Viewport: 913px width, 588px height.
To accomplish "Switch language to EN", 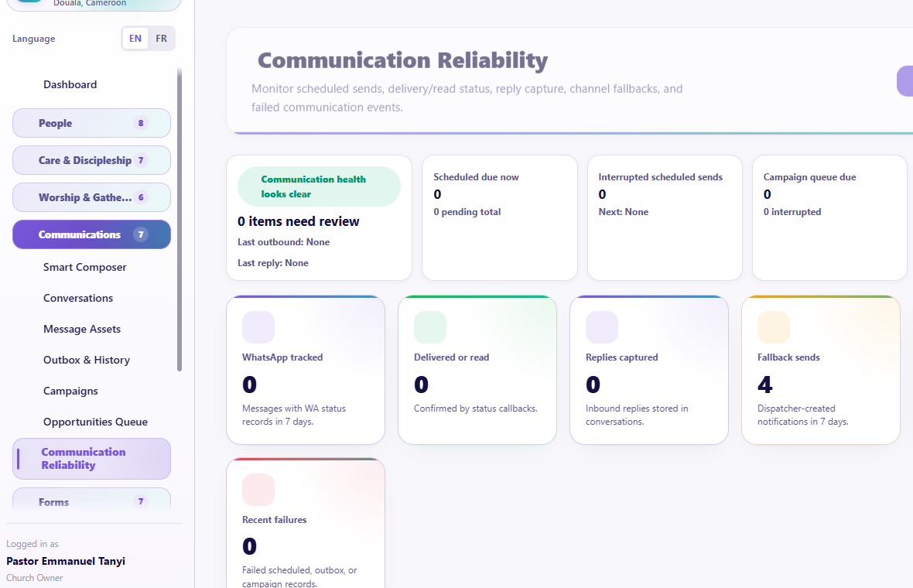I will [x=135, y=39].
